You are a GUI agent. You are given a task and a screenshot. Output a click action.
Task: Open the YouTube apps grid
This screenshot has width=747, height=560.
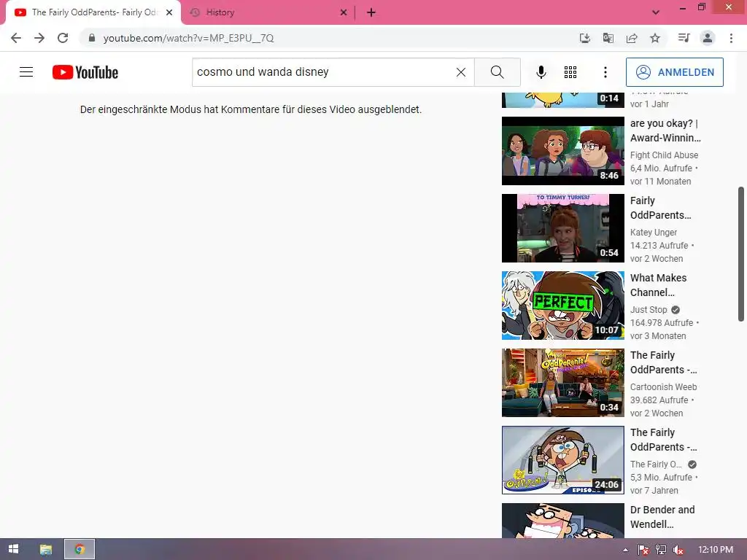pyautogui.click(x=570, y=72)
